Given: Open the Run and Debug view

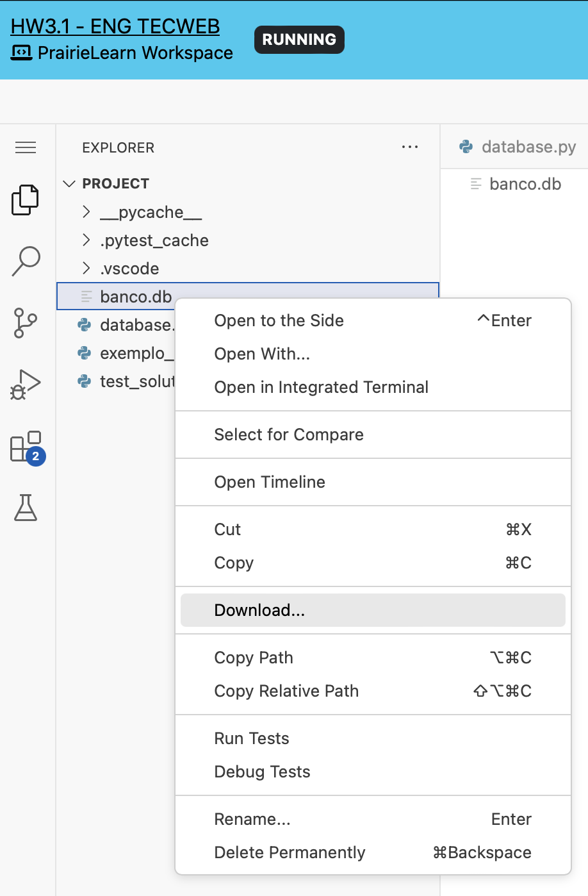Looking at the screenshot, I should [x=26, y=384].
